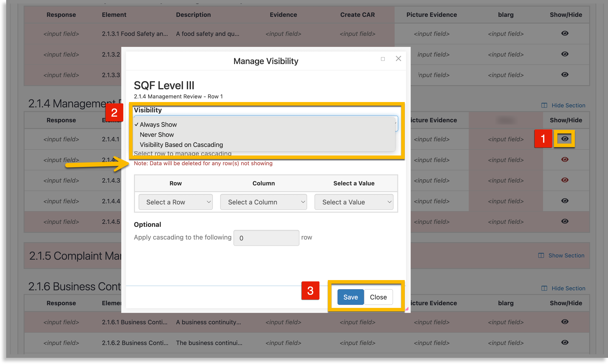
Task: Select 'The business continui...' description cell
Action: [209, 343]
